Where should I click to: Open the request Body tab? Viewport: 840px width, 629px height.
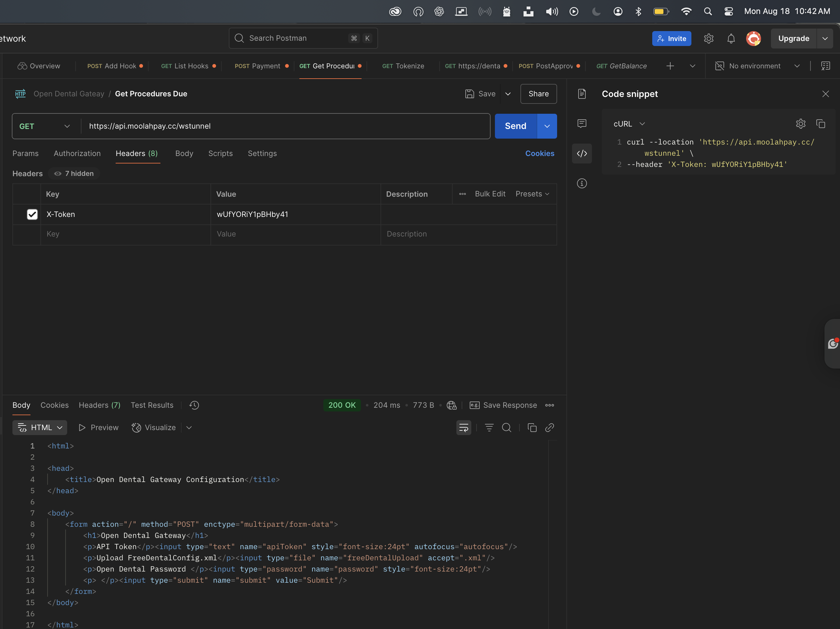point(184,153)
